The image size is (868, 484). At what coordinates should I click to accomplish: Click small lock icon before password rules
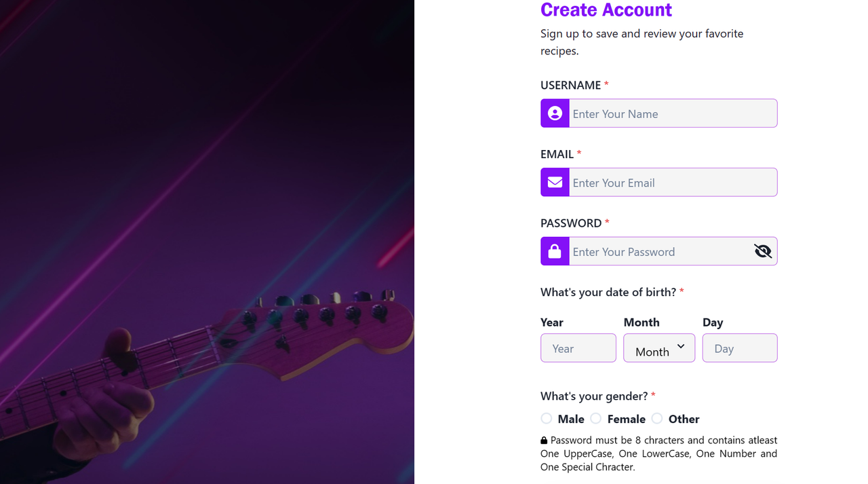[x=544, y=441]
